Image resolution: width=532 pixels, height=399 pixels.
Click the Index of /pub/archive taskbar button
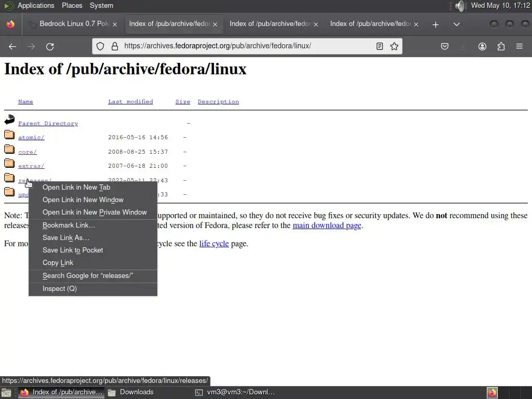(x=61, y=392)
